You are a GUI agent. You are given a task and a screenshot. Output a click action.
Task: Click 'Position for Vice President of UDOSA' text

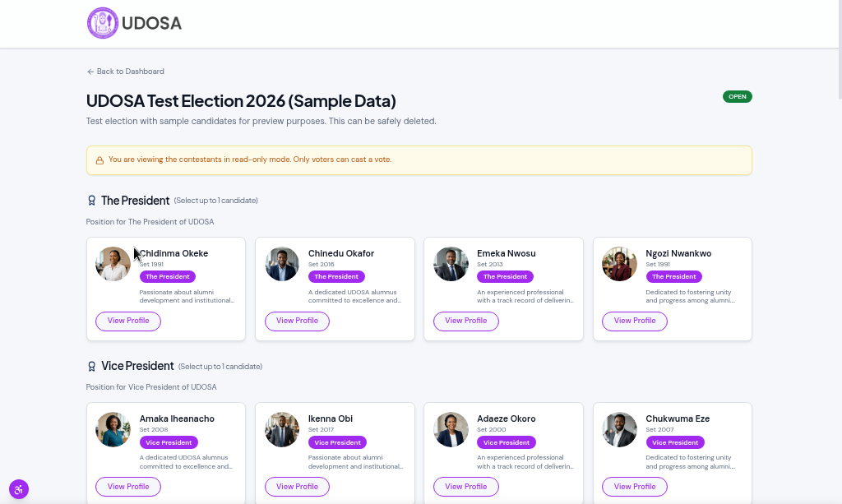(x=151, y=387)
